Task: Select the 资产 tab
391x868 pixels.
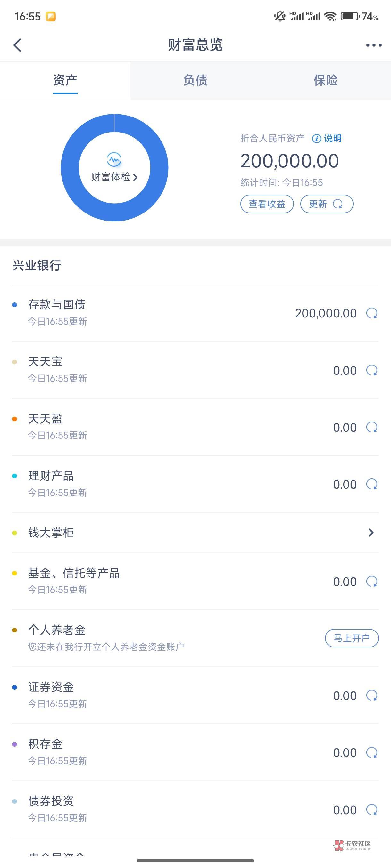Action: click(x=65, y=80)
